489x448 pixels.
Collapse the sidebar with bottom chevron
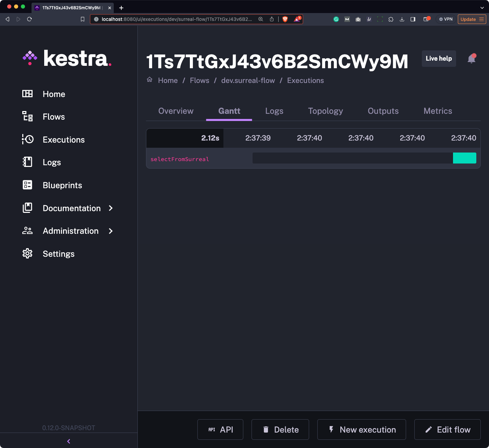click(69, 441)
